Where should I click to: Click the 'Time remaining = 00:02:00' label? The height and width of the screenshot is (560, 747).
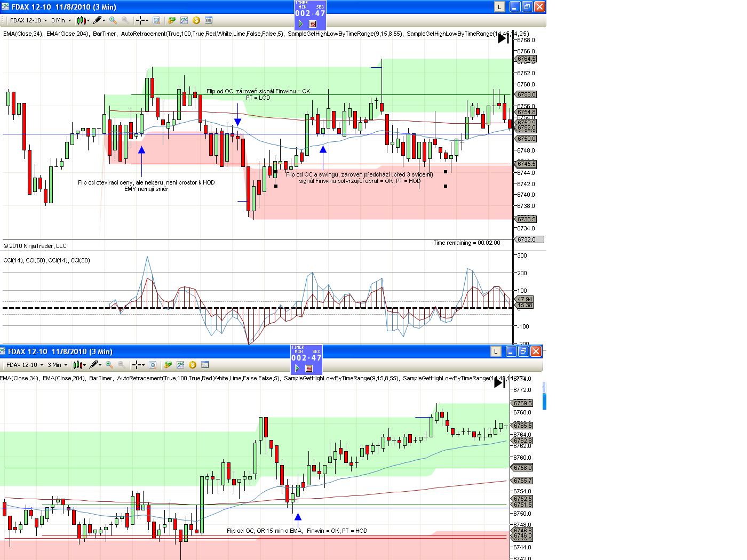[x=467, y=243]
